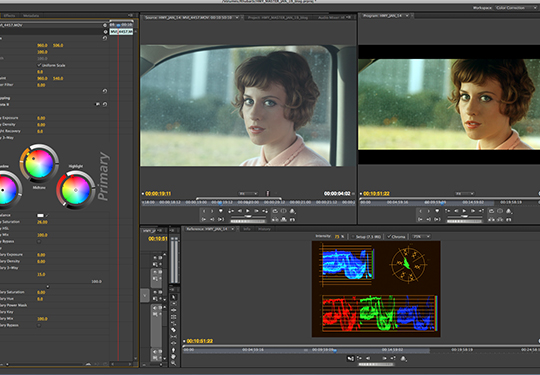
Task: Set In point in Program monitor
Action: coord(420,211)
